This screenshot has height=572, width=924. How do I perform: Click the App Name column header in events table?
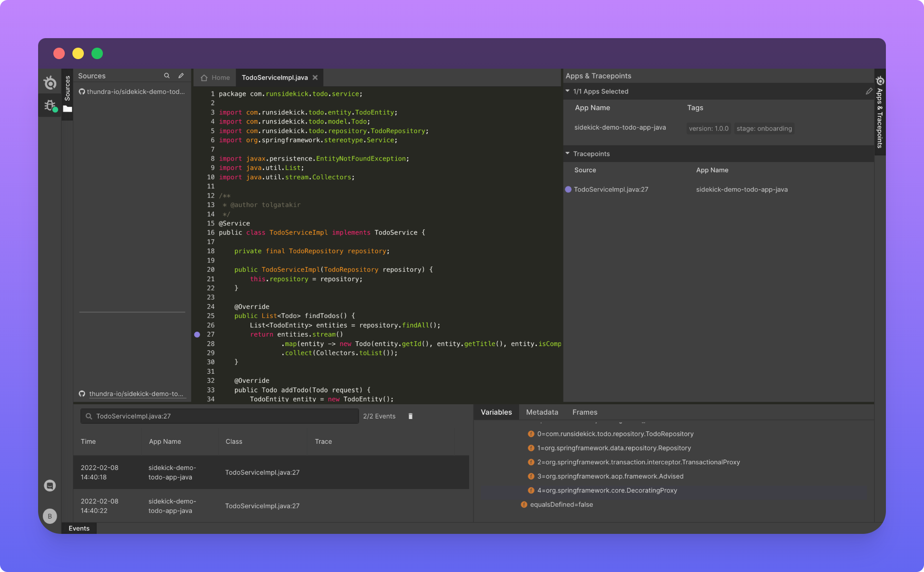(165, 441)
